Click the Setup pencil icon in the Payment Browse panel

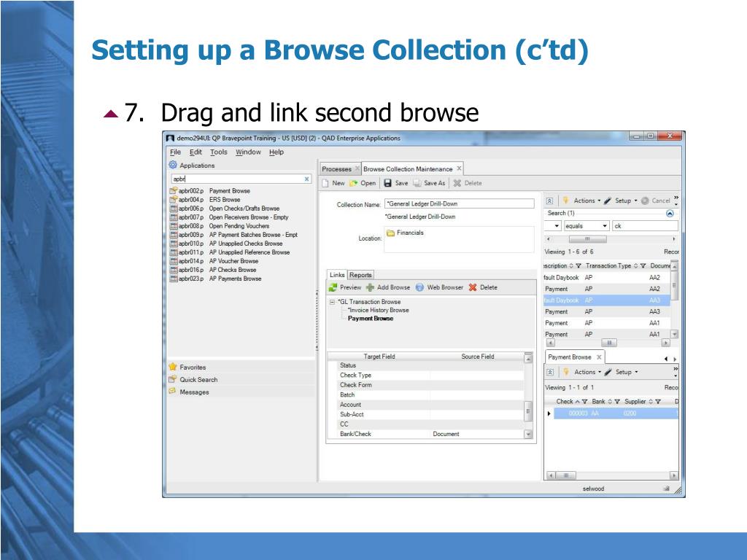608,373
